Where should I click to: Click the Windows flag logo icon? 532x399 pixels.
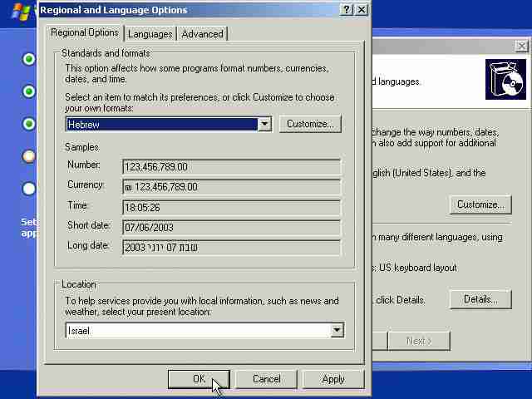pos(21,11)
